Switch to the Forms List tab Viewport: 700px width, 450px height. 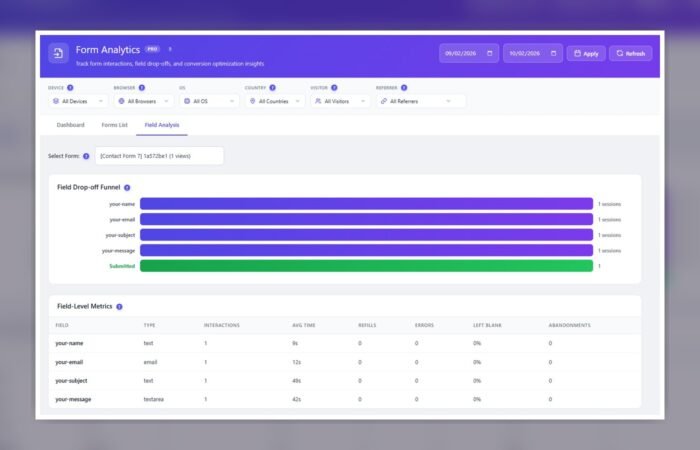click(x=114, y=125)
